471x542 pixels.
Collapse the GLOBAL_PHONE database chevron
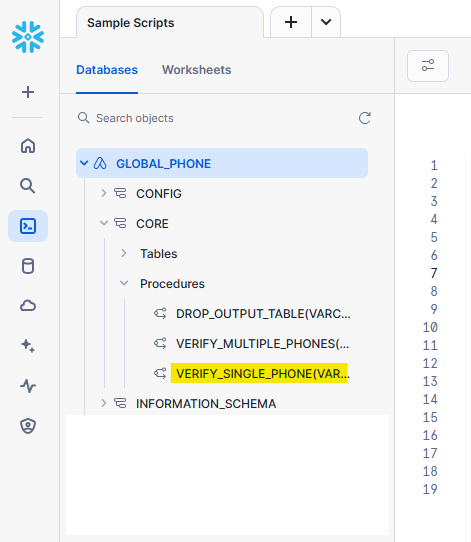click(84, 163)
